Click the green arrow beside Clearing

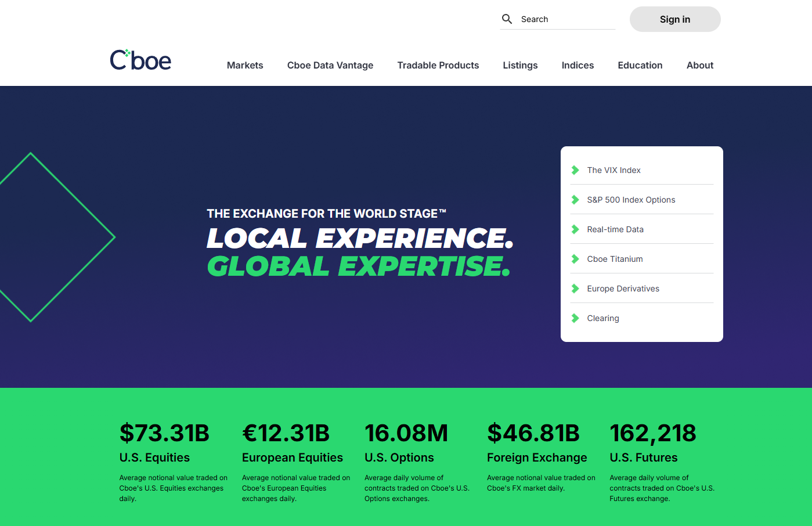tap(575, 318)
